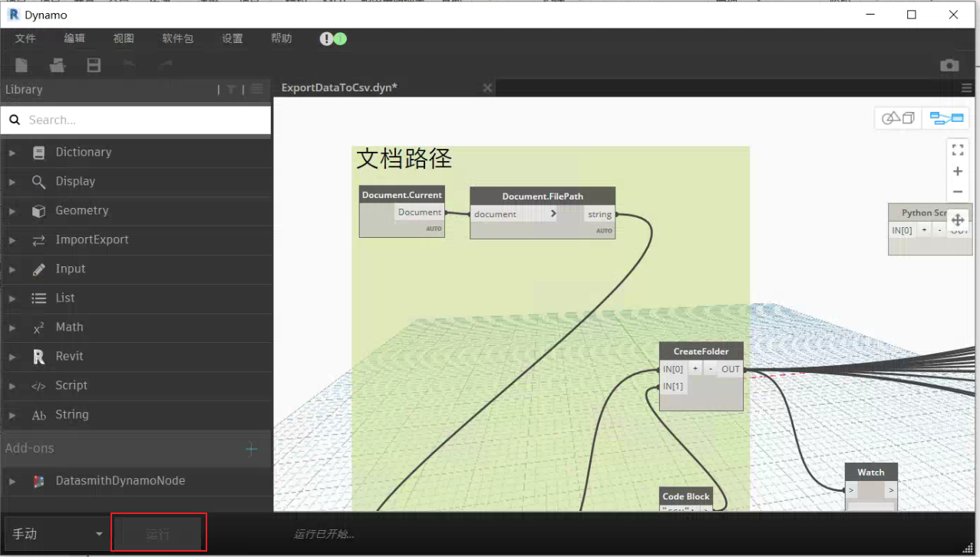This screenshot has width=980, height=557.
Task: Select the Code Block node header
Action: click(x=687, y=496)
